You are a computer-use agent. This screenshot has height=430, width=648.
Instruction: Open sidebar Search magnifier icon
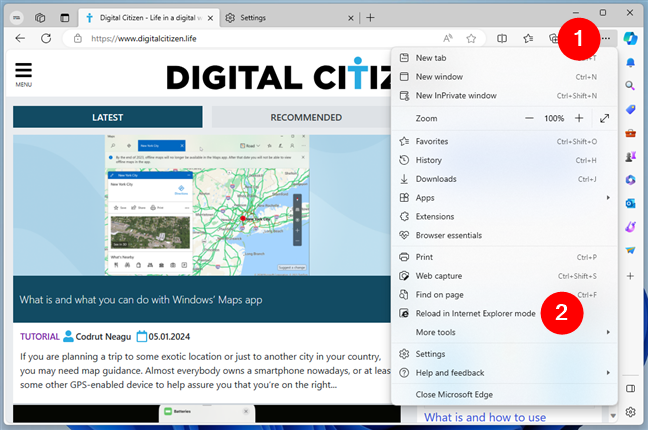[630, 86]
